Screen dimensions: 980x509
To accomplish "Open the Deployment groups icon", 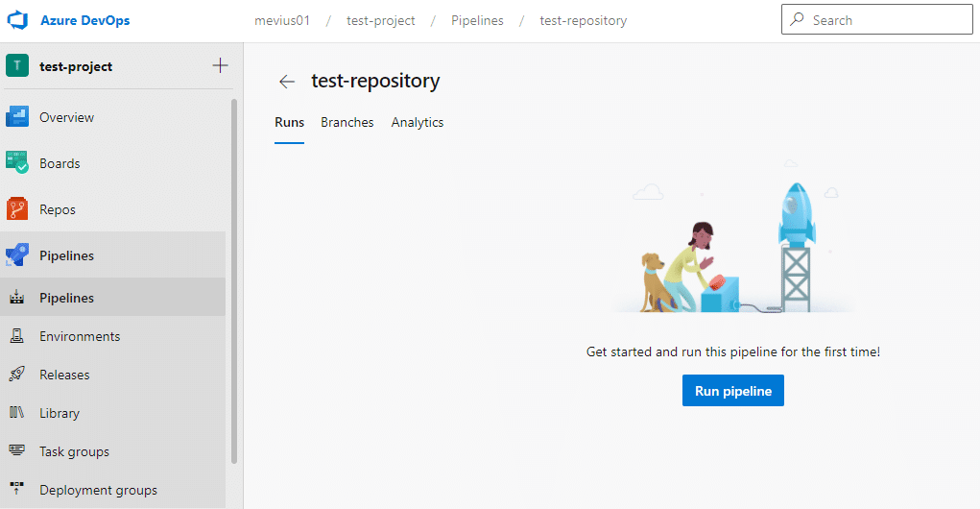I will point(17,490).
